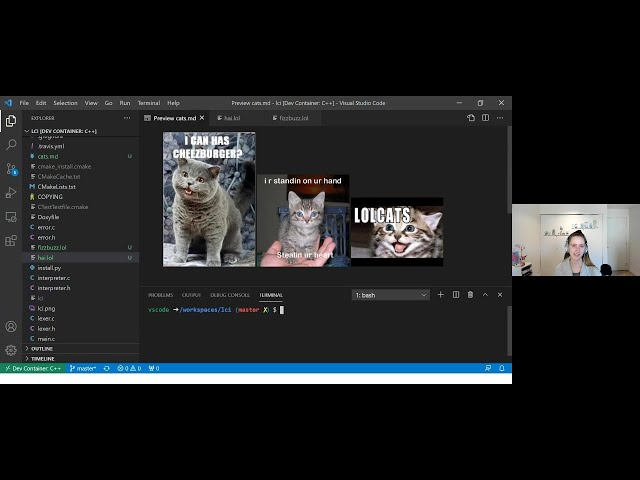Screen dimensions: 640x480
Task: Select the Preview cats.md tab
Action: tap(174, 118)
